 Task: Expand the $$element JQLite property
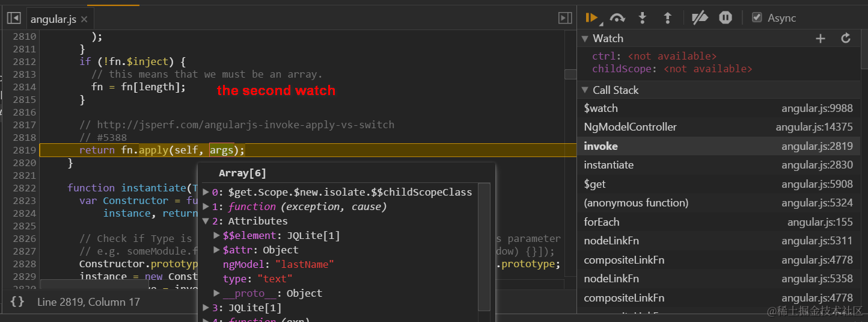pos(217,235)
